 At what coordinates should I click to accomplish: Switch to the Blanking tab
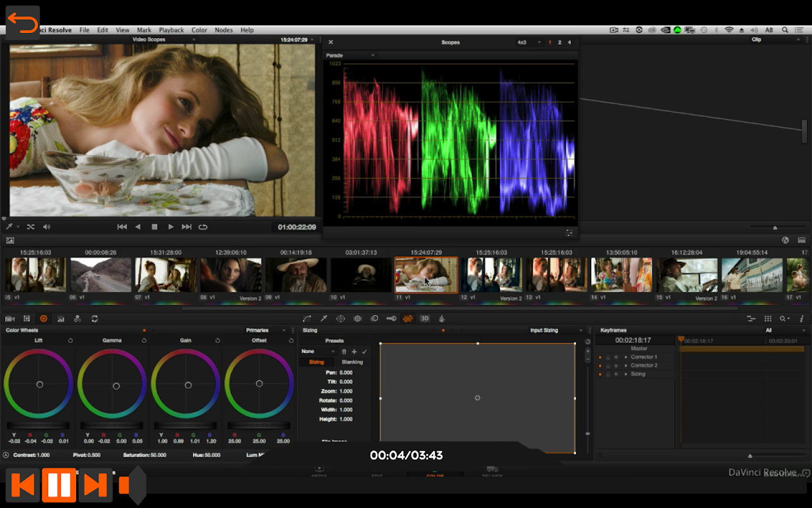(352, 362)
